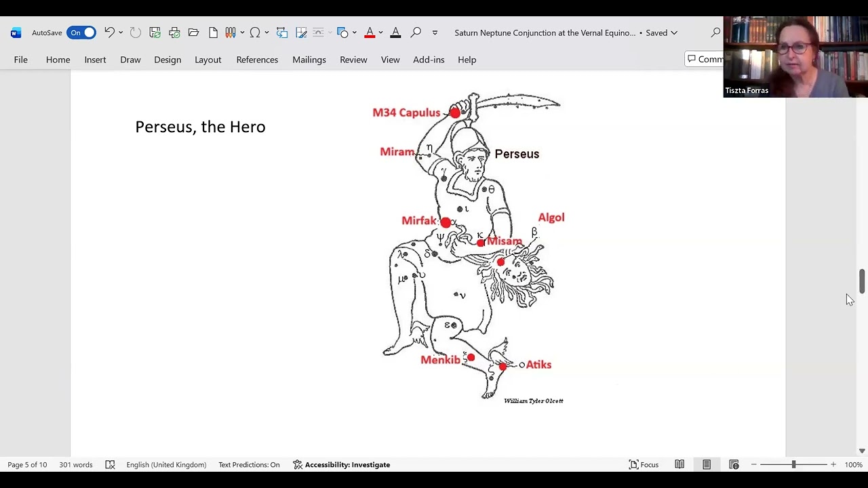The width and height of the screenshot is (868, 488).
Task: Open the Undo history dropdown arrow
Action: 121,33
